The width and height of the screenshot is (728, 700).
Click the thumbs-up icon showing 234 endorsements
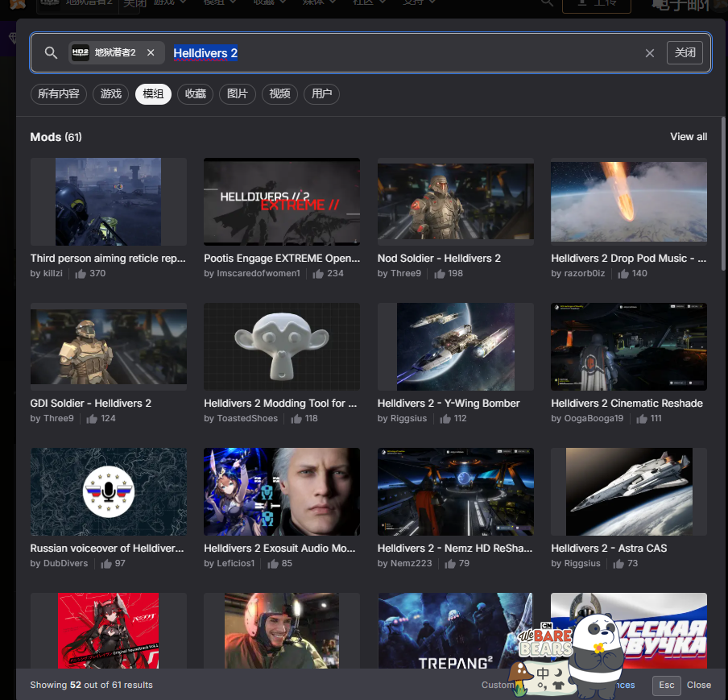[x=318, y=274]
